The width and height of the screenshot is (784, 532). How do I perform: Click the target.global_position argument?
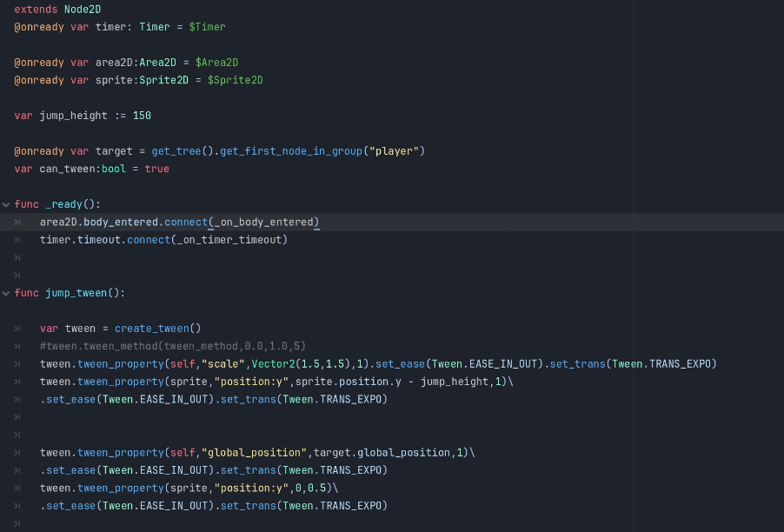(382, 453)
